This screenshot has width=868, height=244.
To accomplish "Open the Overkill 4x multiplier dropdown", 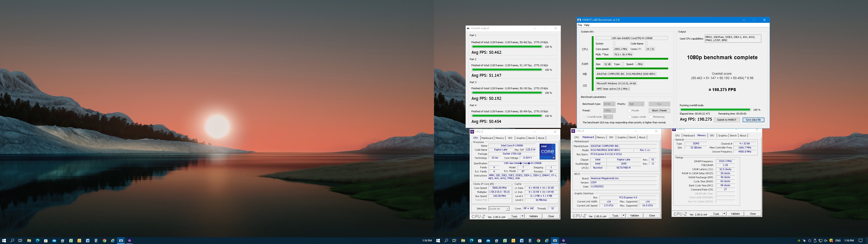I will pyautogui.click(x=608, y=117).
